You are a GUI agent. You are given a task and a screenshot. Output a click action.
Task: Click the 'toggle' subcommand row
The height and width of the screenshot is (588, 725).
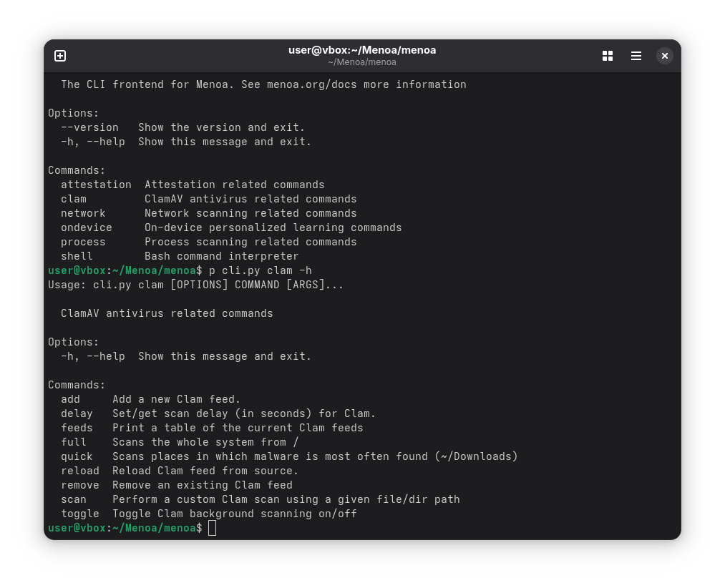(208, 514)
